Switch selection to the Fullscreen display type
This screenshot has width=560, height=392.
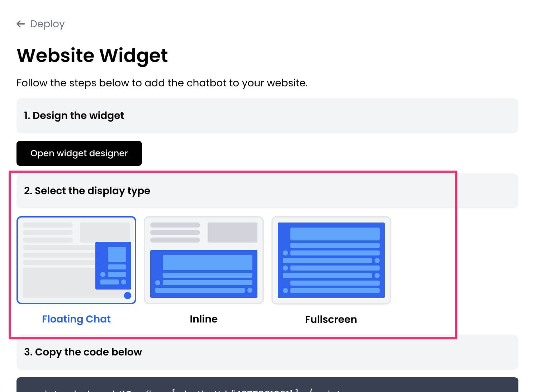[x=331, y=260]
